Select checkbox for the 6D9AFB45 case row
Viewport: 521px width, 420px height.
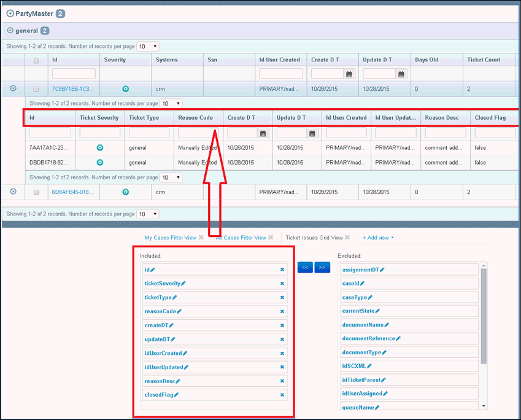tap(36, 192)
